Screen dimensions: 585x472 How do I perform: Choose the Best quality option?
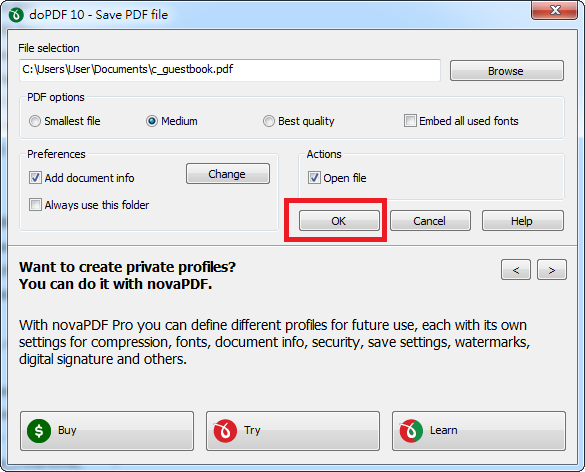(269, 121)
